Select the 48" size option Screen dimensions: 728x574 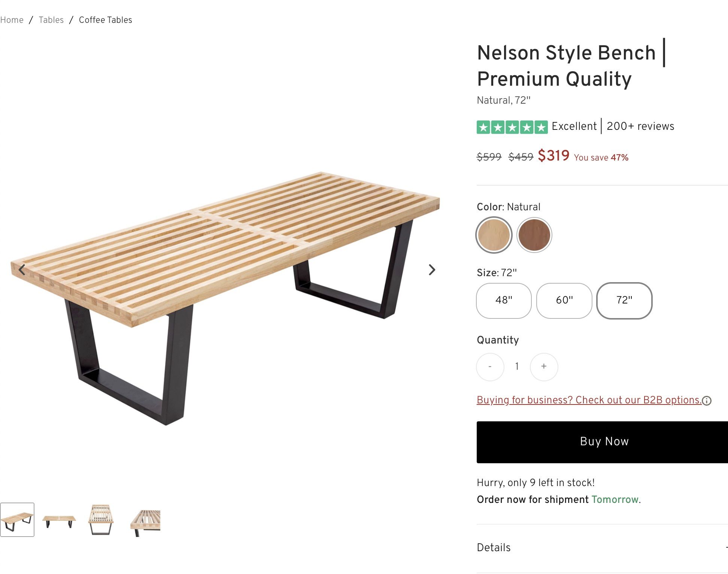click(x=504, y=300)
